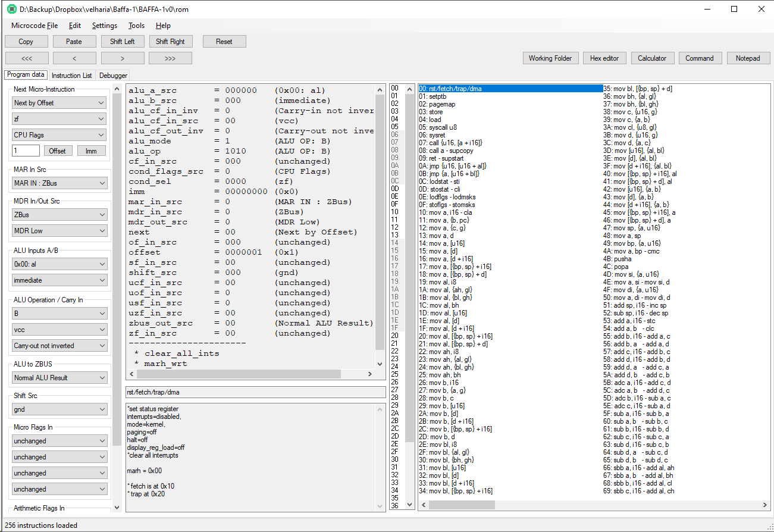Image resolution: width=774 pixels, height=532 pixels.
Task: Expand the ALU Operation B dropdown
Action: pos(59,314)
